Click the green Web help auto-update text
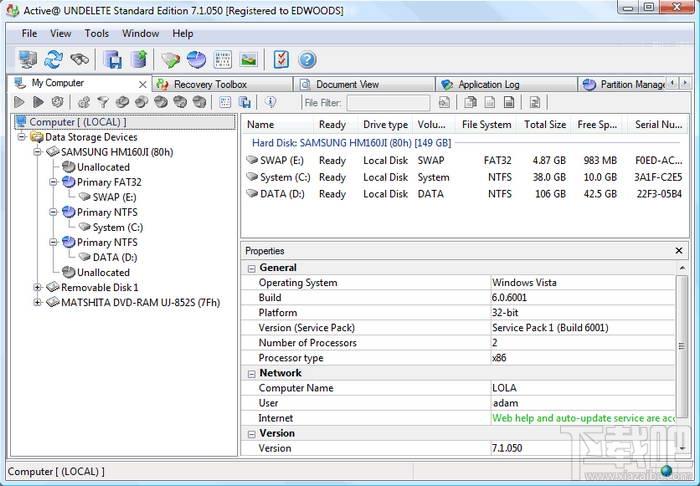The image size is (700, 486). pyautogui.click(x=583, y=418)
